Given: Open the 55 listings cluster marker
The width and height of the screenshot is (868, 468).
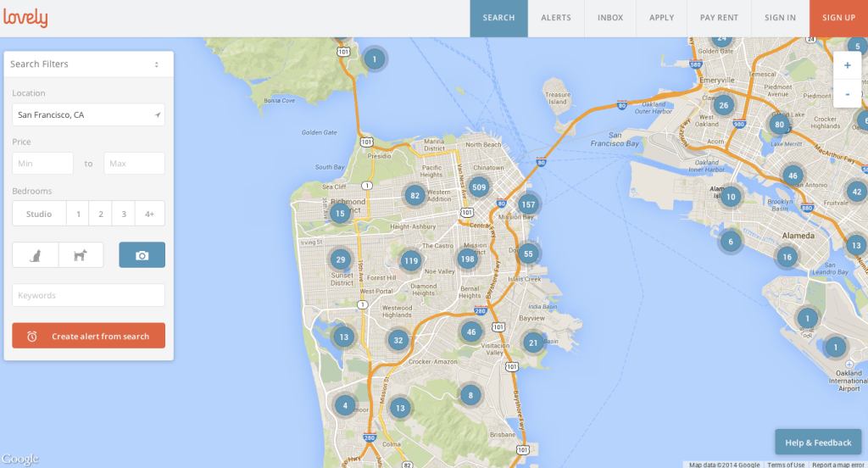Looking at the screenshot, I should [528, 253].
